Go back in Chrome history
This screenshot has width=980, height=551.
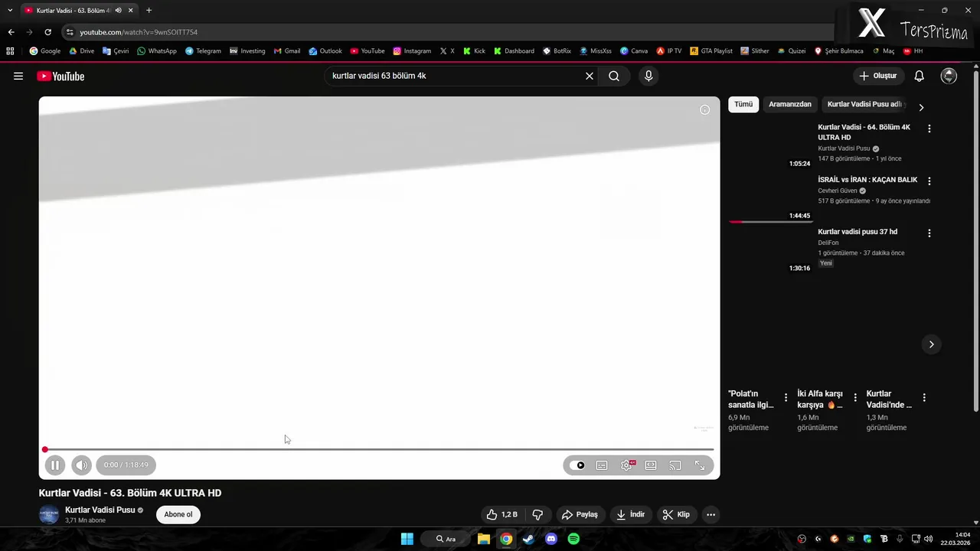pos(11,32)
